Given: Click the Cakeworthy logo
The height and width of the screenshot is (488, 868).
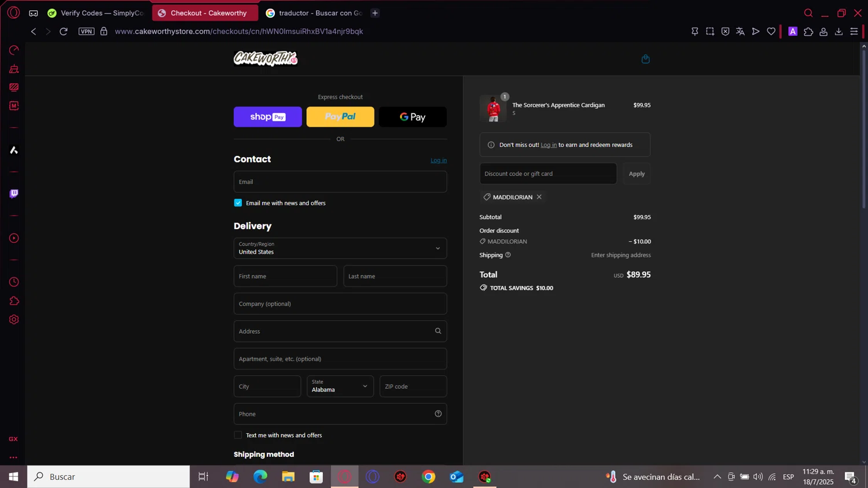Looking at the screenshot, I should (x=266, y=58).
